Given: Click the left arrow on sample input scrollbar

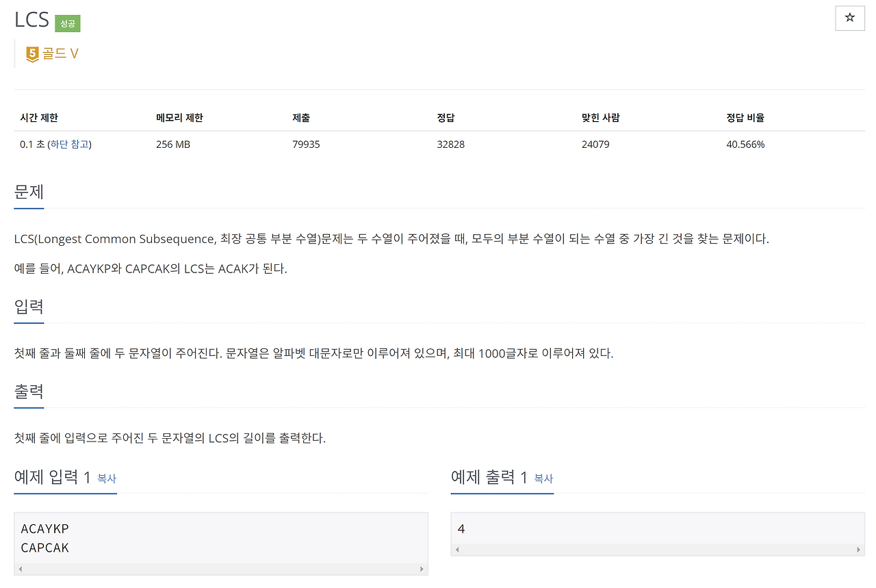Looking at the screenshot, I should (x=21, y=568).
